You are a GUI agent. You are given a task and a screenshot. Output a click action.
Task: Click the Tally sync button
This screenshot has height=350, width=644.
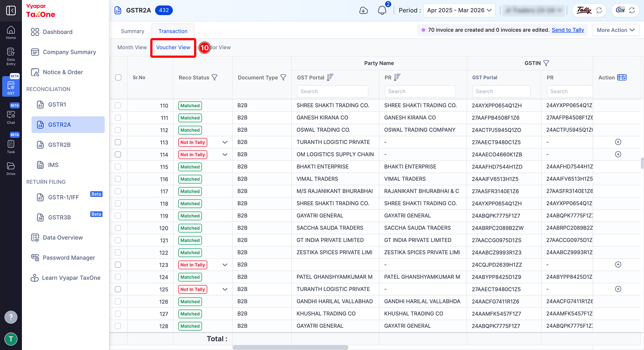(x=589, y=10)
